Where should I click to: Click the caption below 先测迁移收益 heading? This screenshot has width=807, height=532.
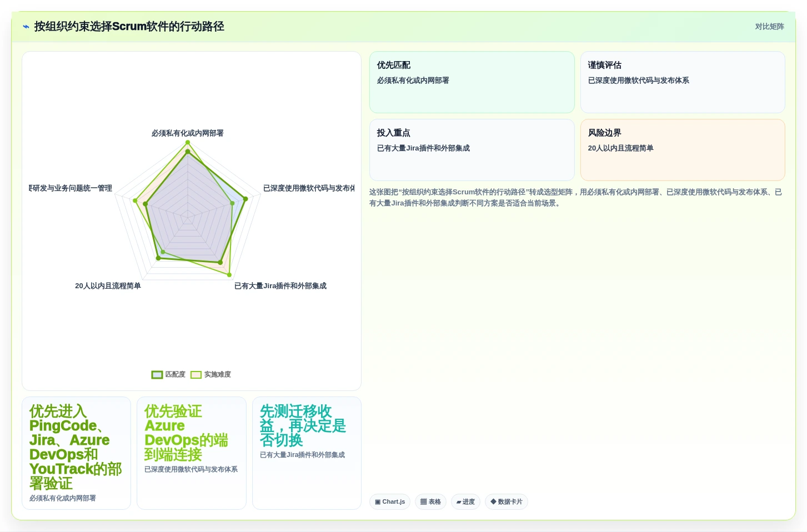point(302,455)
